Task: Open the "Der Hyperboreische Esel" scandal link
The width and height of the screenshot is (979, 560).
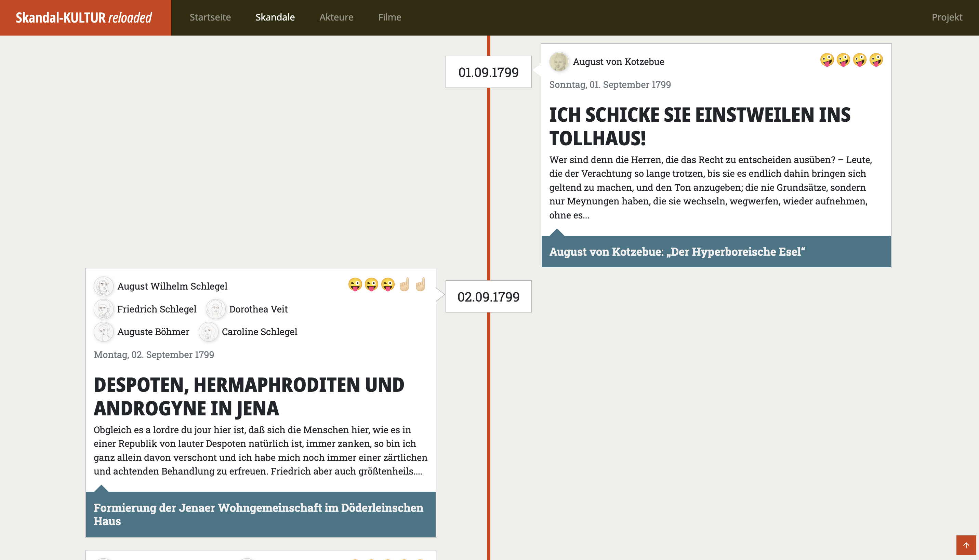Action: pos(677,252)
